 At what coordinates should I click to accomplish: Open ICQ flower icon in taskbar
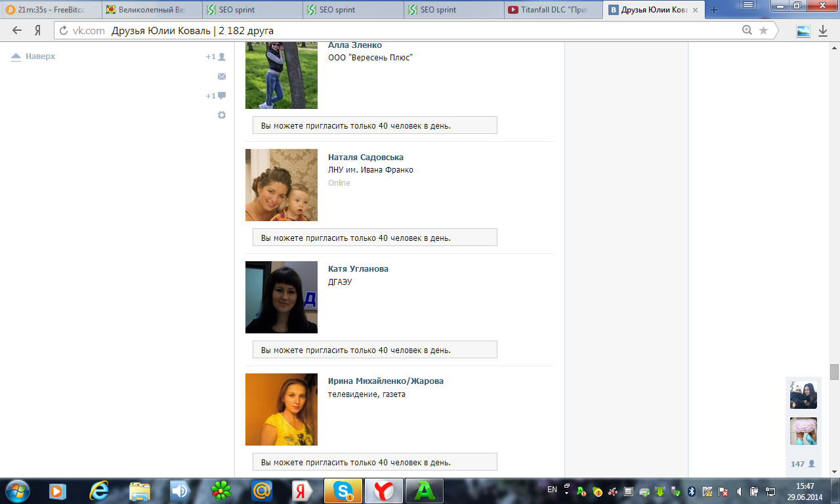(x=220, y=491)
